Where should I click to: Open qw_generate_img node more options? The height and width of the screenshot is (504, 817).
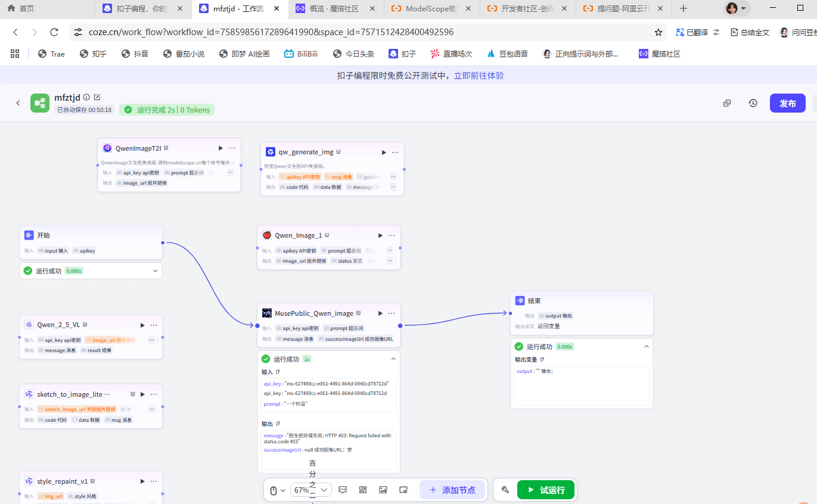[394, 152]
